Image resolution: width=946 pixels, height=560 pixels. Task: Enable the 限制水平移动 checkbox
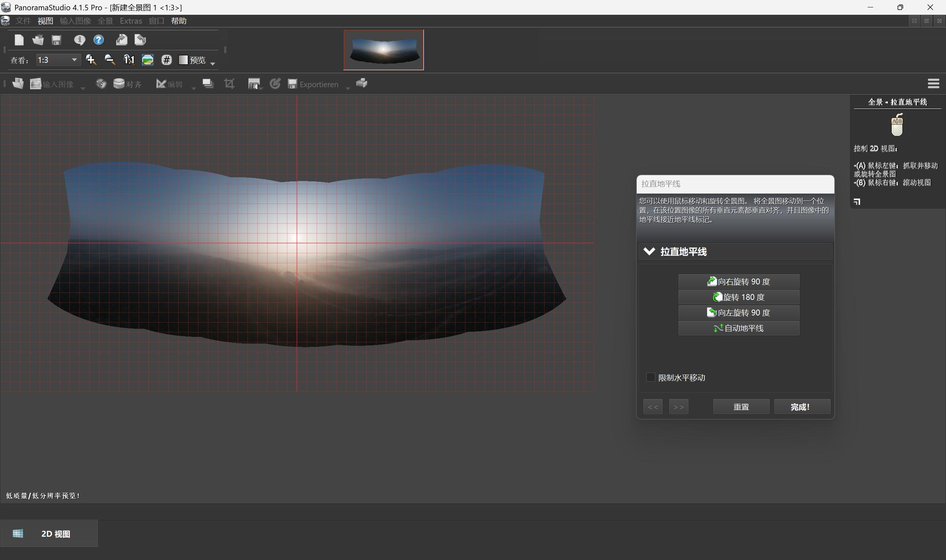[650, 378]
